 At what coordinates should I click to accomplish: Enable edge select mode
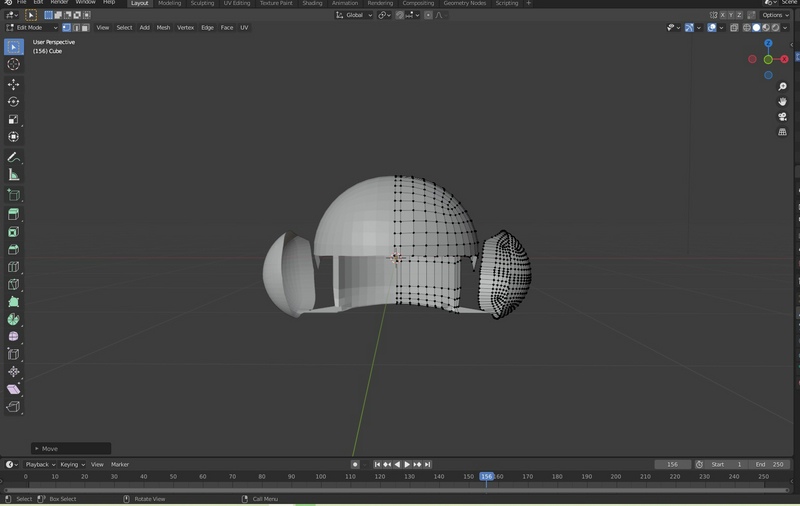pos(75,28)
